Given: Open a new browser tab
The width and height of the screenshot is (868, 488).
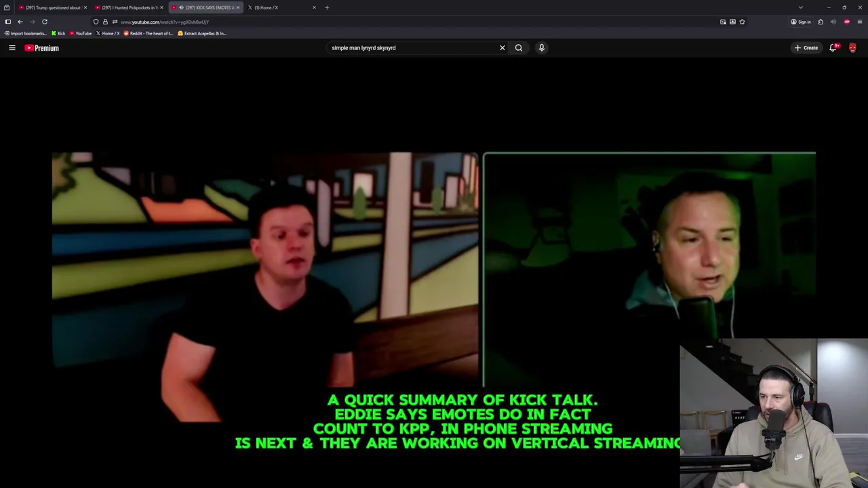Looking at the screenshot, I should point(327,7).
